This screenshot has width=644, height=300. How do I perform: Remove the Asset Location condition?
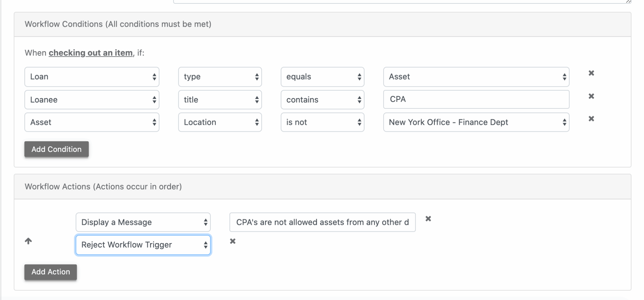click(x=591, y=119)
